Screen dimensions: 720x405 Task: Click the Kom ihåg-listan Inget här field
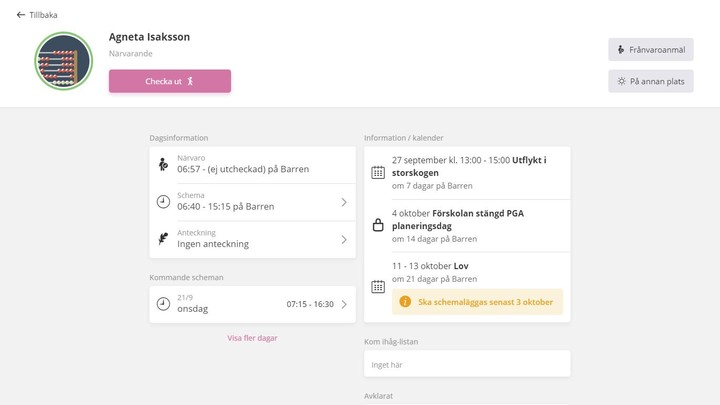point(467,364)
